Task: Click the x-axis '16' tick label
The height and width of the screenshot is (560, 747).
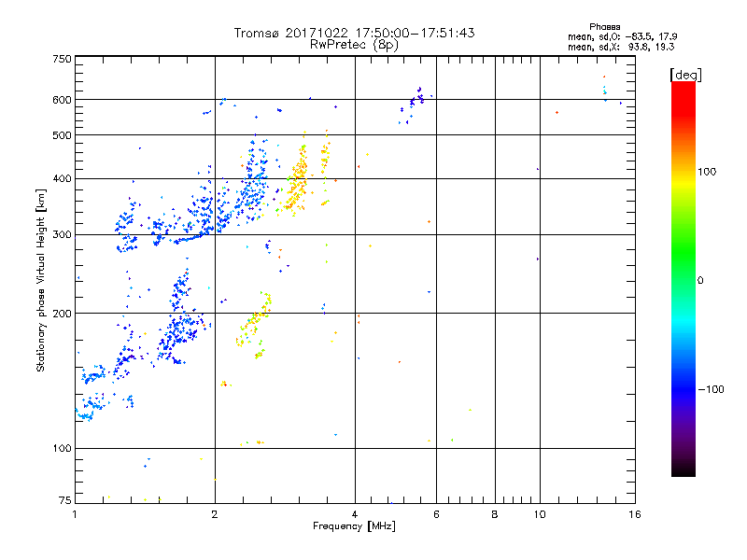Action: tap(635, 514)
